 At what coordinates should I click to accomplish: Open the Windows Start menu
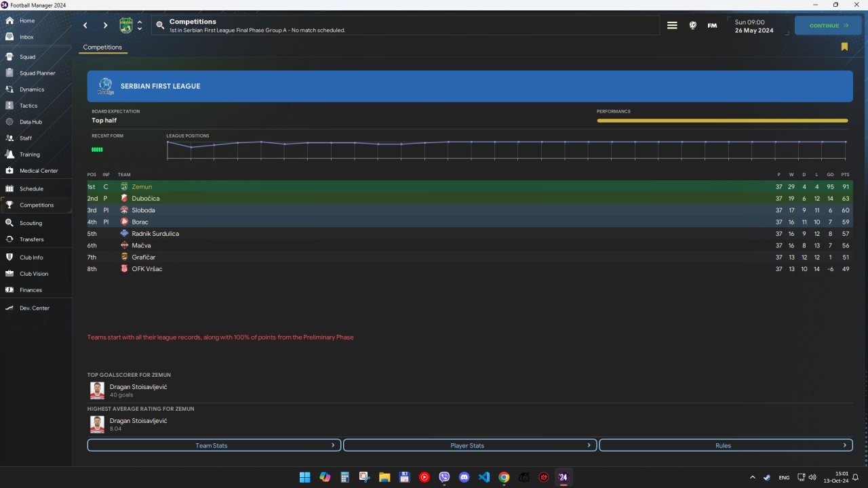[304, 477]
